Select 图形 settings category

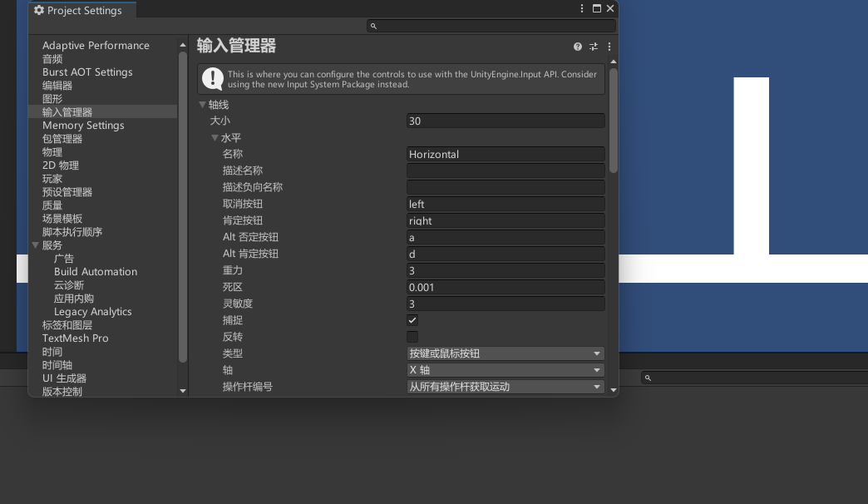point(52,99)
